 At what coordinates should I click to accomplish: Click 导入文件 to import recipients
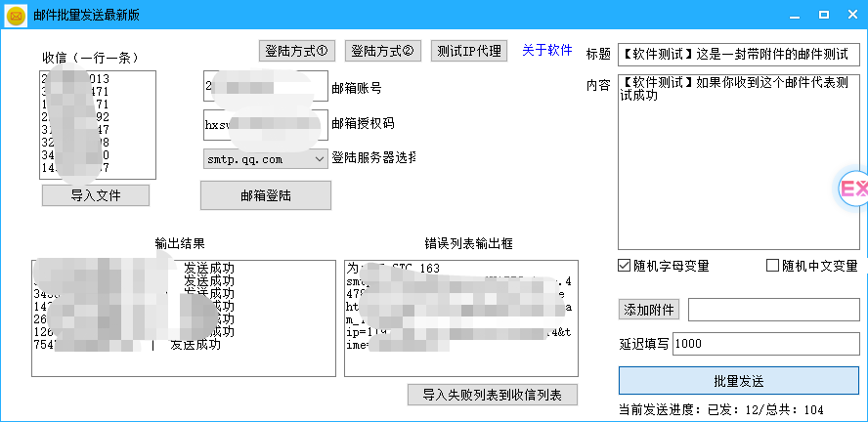click(x=96, y=195)
